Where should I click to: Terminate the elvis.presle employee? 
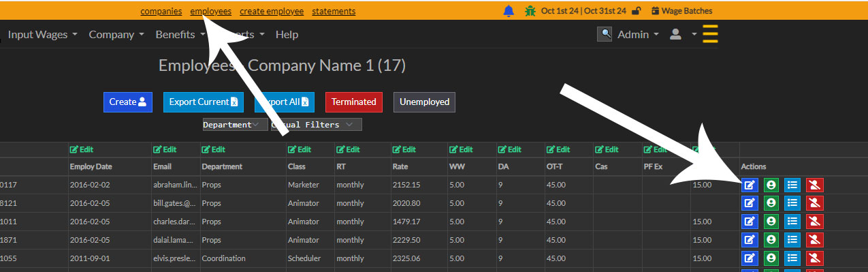point(814,258)
